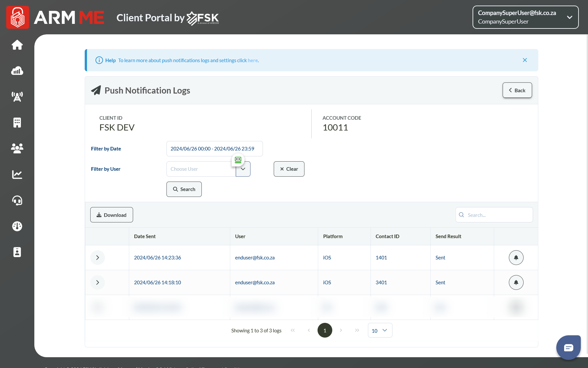This screenshot has height=368, width=588.
Task: Open the Home icon in sidebar
Action: [x=17, y=45]
